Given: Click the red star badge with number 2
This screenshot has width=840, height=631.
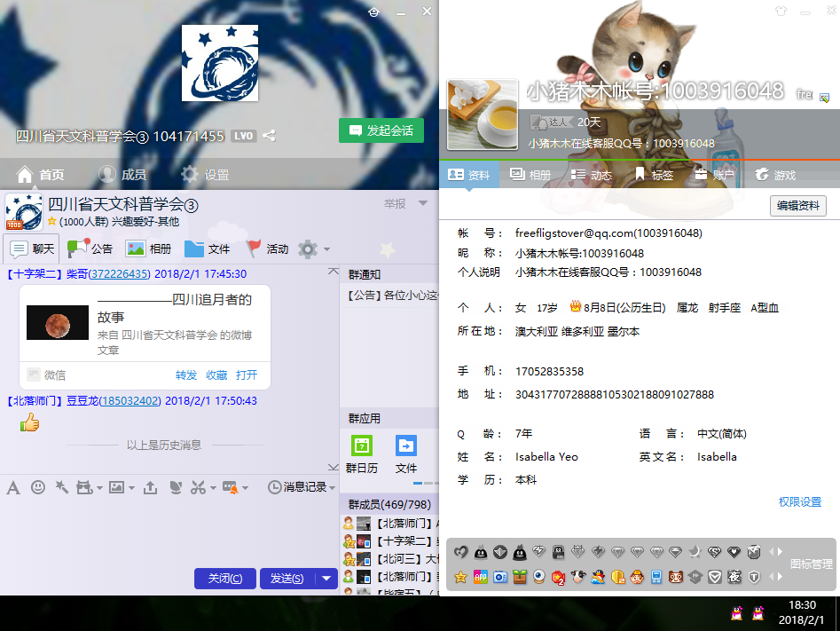Looking at the screenshot, I should pyautogui.click(x=558, y=578).
